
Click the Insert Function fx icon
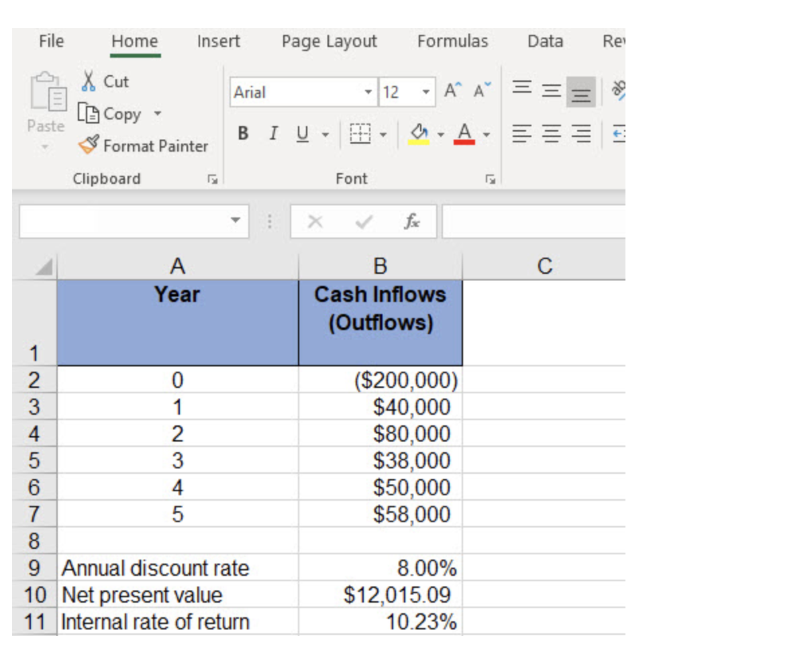[x=411, y=221]
